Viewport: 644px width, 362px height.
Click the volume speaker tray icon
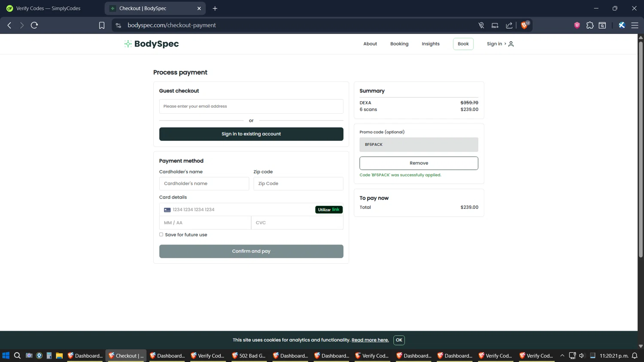click(x=582, y=356)
